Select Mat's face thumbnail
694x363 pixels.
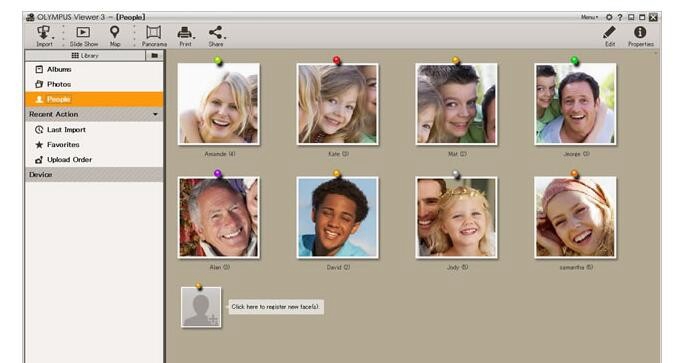point(456,104)
